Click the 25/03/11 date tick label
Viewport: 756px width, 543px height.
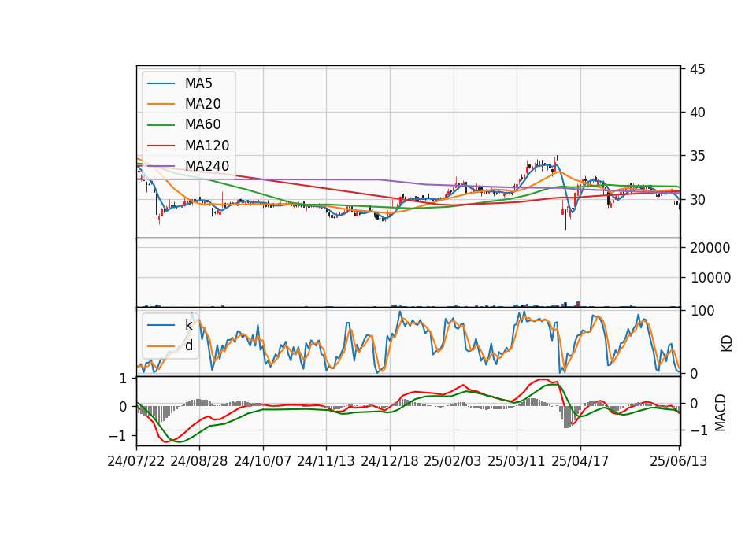point(517,461)
